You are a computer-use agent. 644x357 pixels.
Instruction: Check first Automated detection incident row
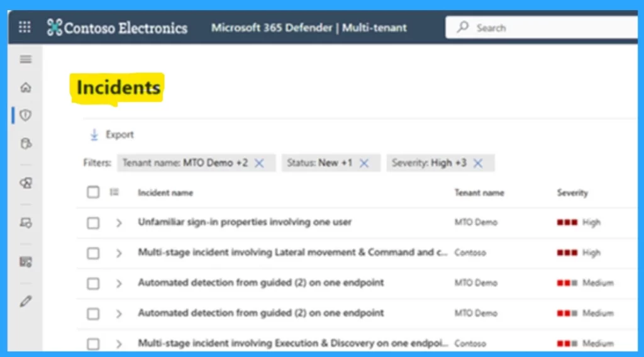click(93, 283)
